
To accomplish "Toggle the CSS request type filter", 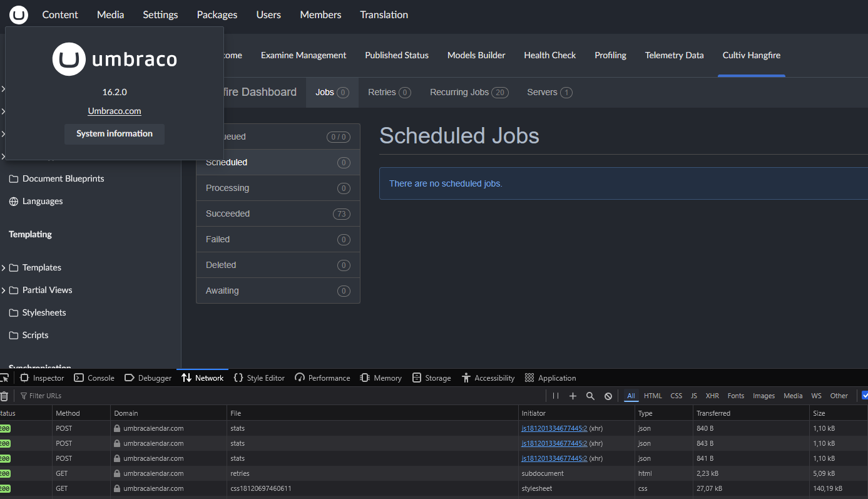I will pyautogui.click(x=676, y=396).
